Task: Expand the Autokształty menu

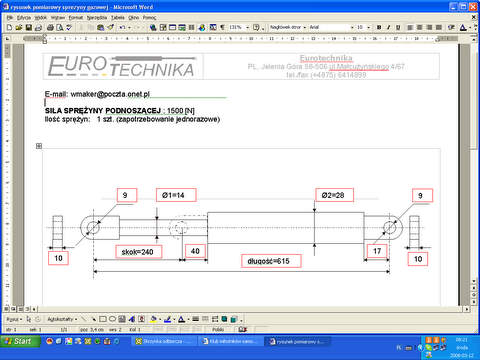Action: click(x=62, y=319)
